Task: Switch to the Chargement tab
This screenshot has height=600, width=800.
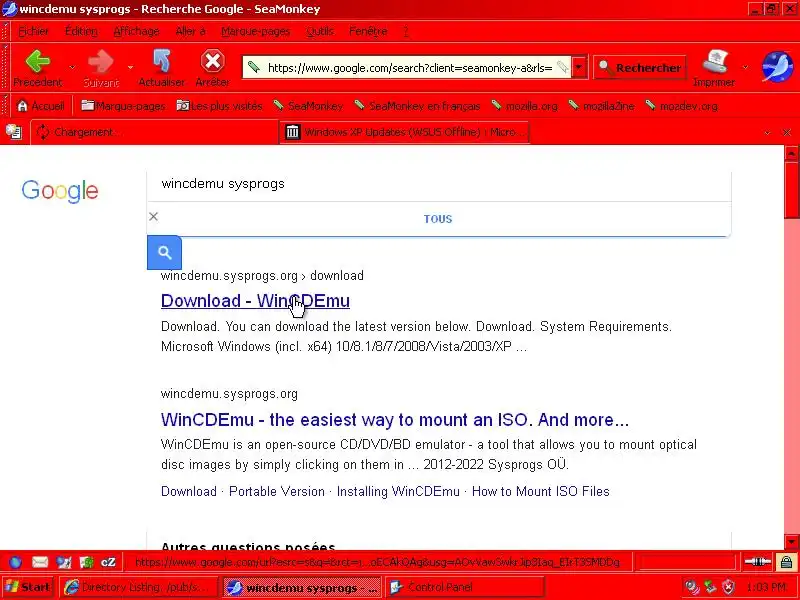Action: coord(155,132)
